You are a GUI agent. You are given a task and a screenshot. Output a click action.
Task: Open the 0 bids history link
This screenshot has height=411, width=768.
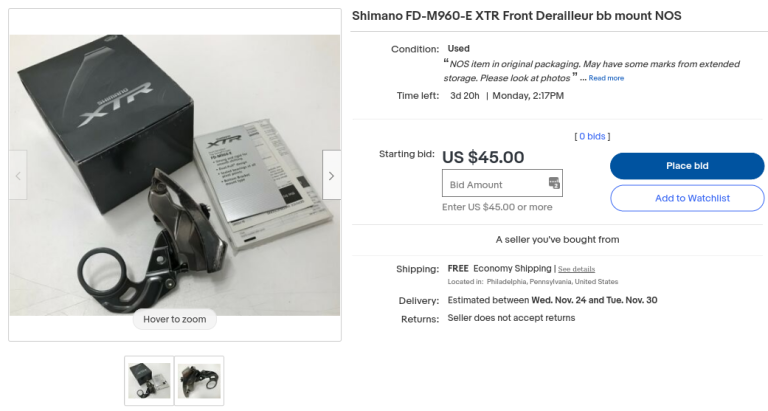point(592,137)
